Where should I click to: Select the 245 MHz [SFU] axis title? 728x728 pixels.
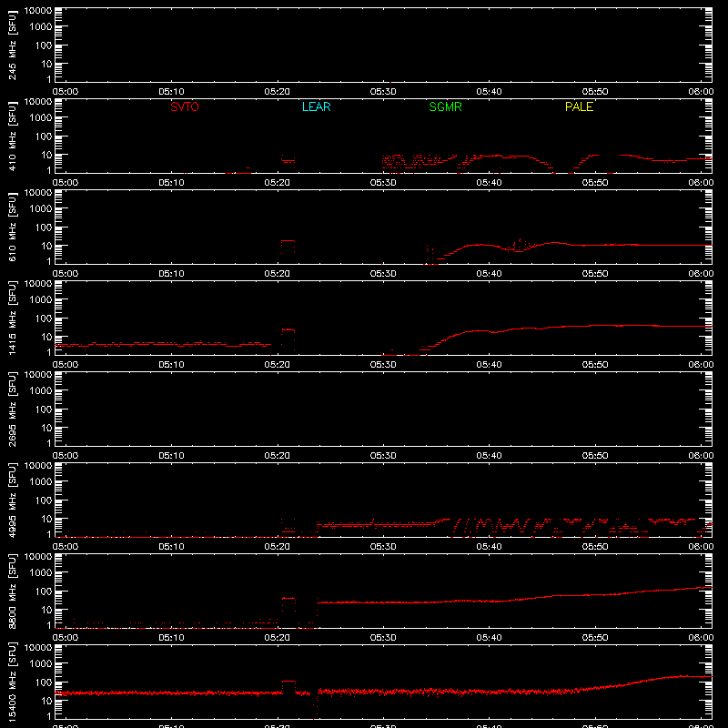point(12,45)
